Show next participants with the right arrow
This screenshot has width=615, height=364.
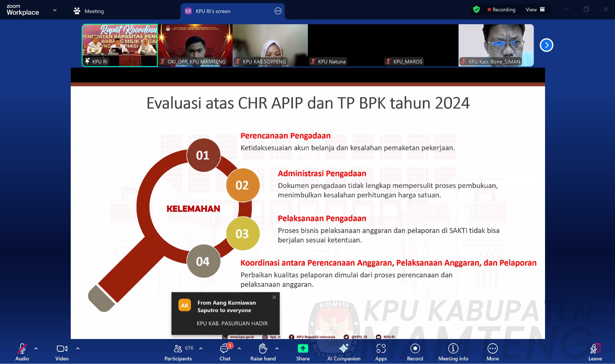coord(546,45)
